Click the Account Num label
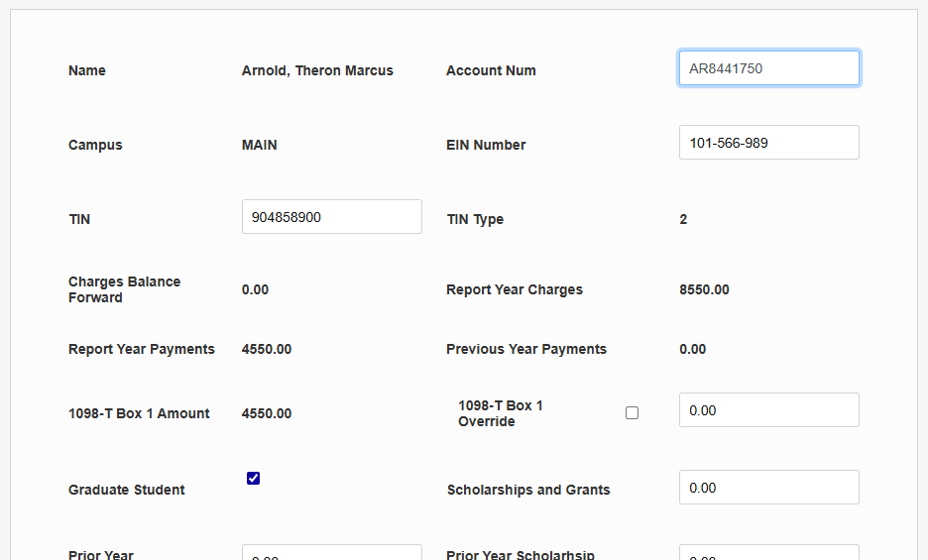This screenshot has width=928, height=560. tap(491, 70)
